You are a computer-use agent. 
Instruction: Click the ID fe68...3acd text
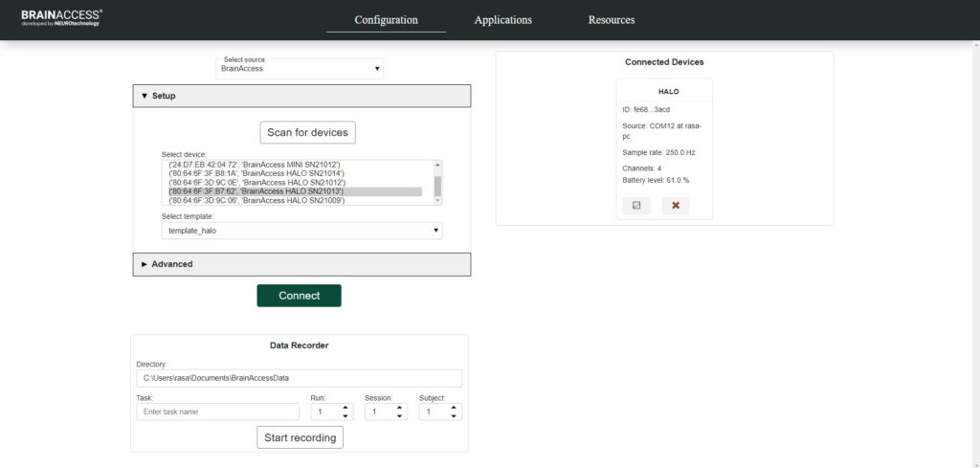point(646,110)
